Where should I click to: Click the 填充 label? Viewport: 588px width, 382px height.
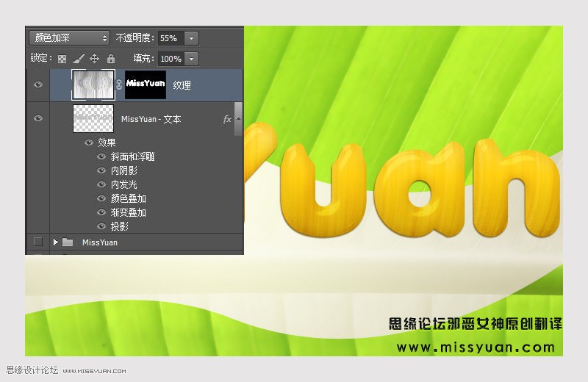[143, 59]
